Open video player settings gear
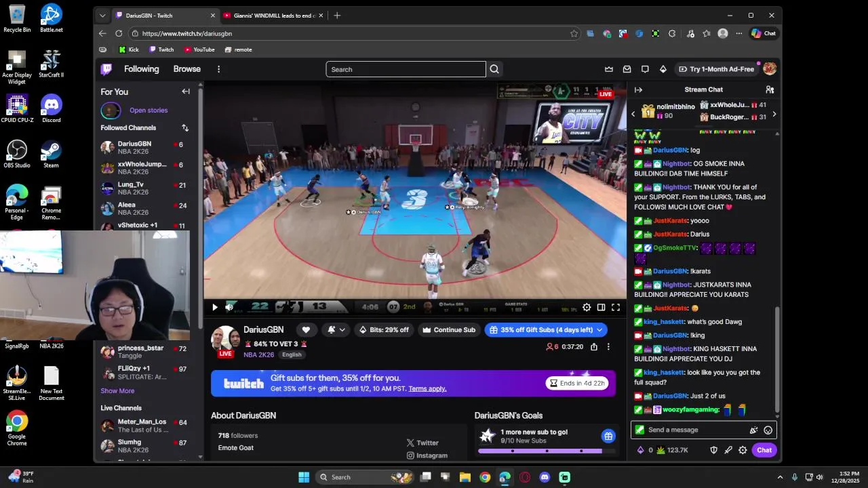The width and height of the screenshot is (868, 488). point(587,307)
